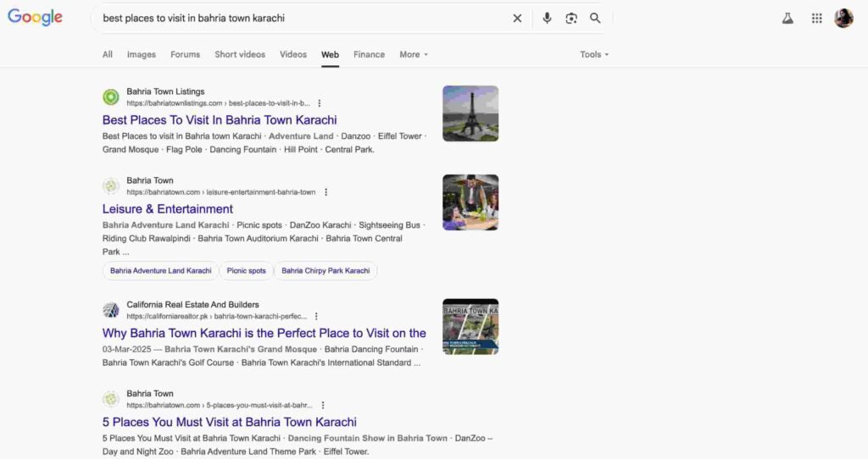Click California Real Estate And Builders favicon
Viewport: 868px width, 459px height.
point(111,310)
